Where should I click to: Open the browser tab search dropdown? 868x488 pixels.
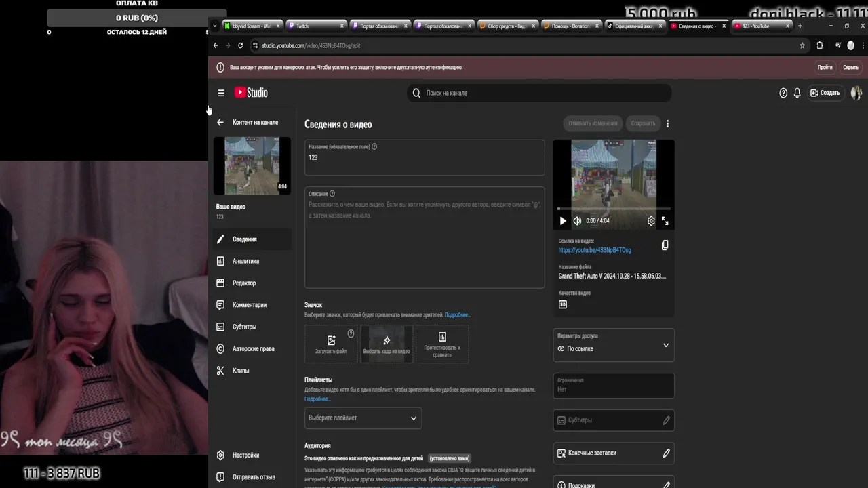215,26
